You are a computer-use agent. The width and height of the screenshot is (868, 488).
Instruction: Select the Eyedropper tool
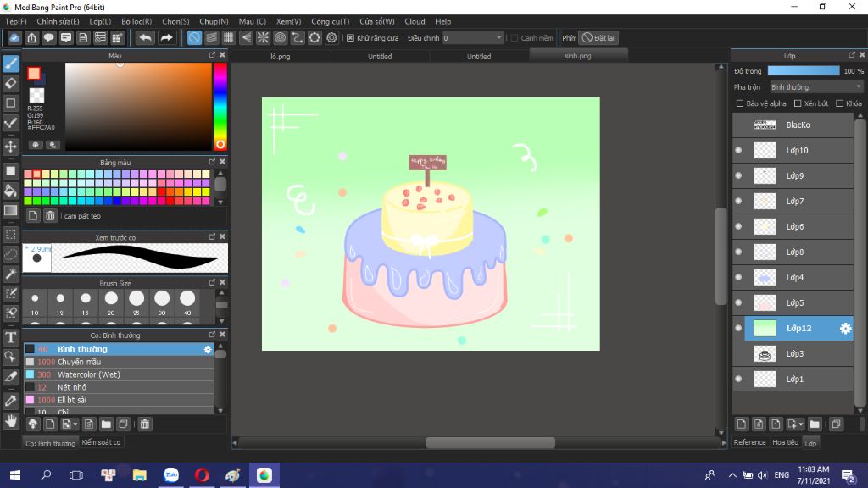(x=10, y=401)
